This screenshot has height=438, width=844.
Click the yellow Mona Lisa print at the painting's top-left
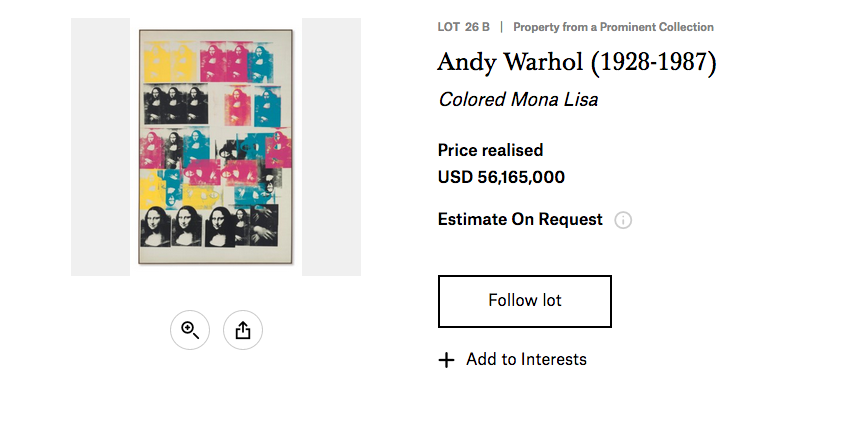tap(157, 61)
